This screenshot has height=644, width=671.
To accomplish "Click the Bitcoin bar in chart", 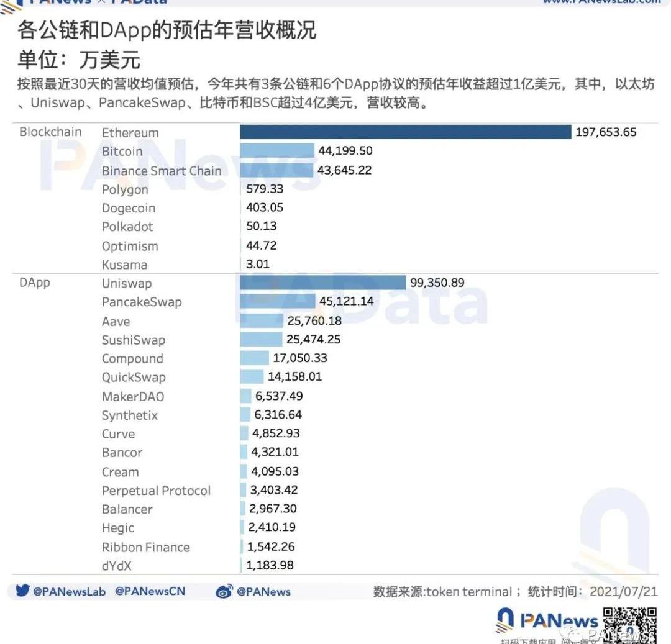I will (x=277, y=151).
